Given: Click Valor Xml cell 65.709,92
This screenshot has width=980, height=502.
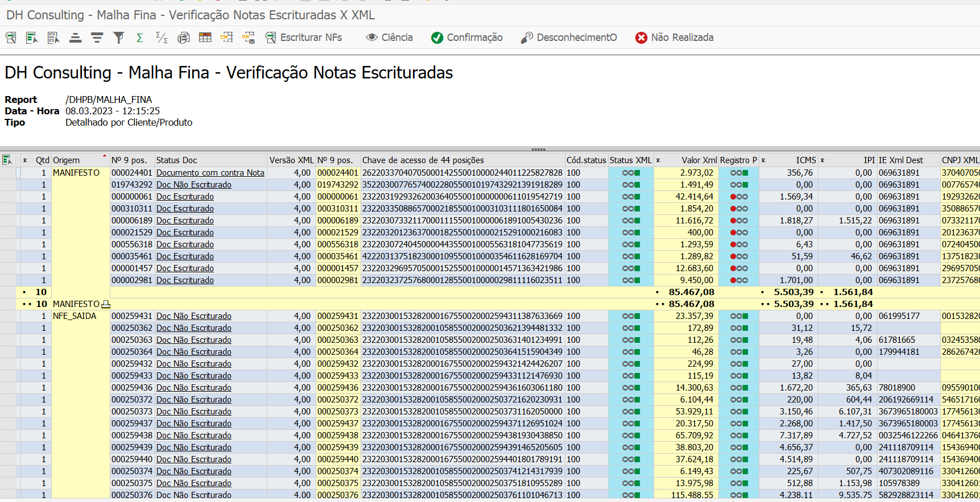Looking at the screenshot, I should point(686,435).
